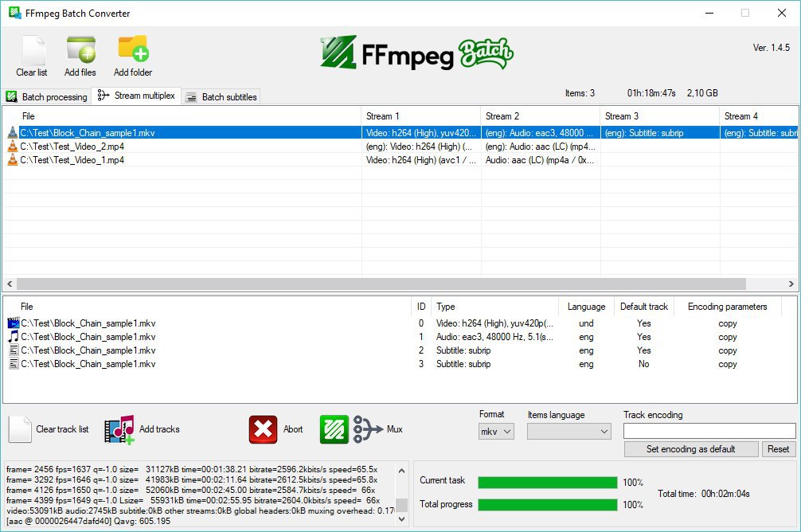Open the Batch processing tab
801x532 pixels.
click(46, 96)
